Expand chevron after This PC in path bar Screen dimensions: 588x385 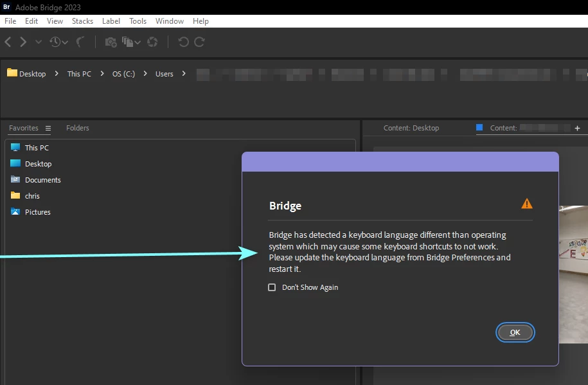point(102,73)
